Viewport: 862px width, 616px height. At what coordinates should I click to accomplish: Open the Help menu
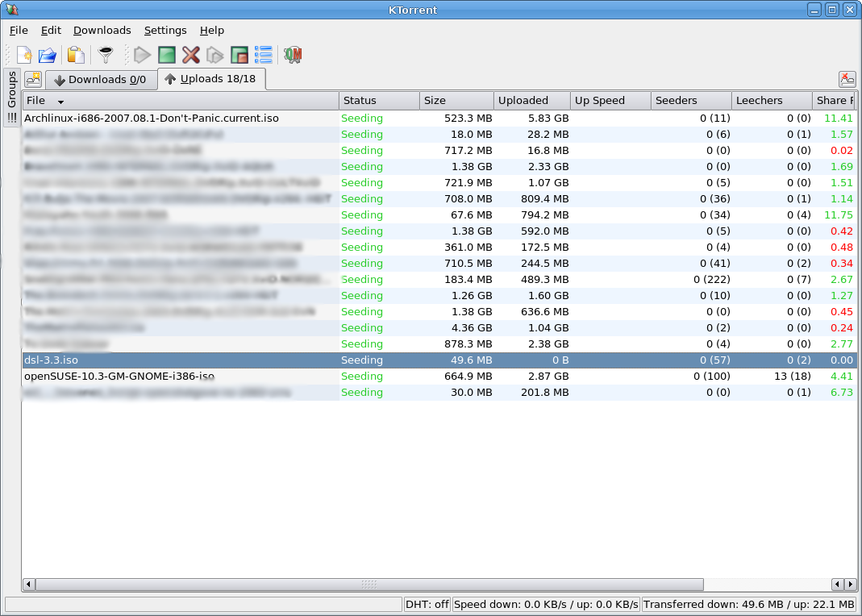pyautogui.click(x=211, y=30)
